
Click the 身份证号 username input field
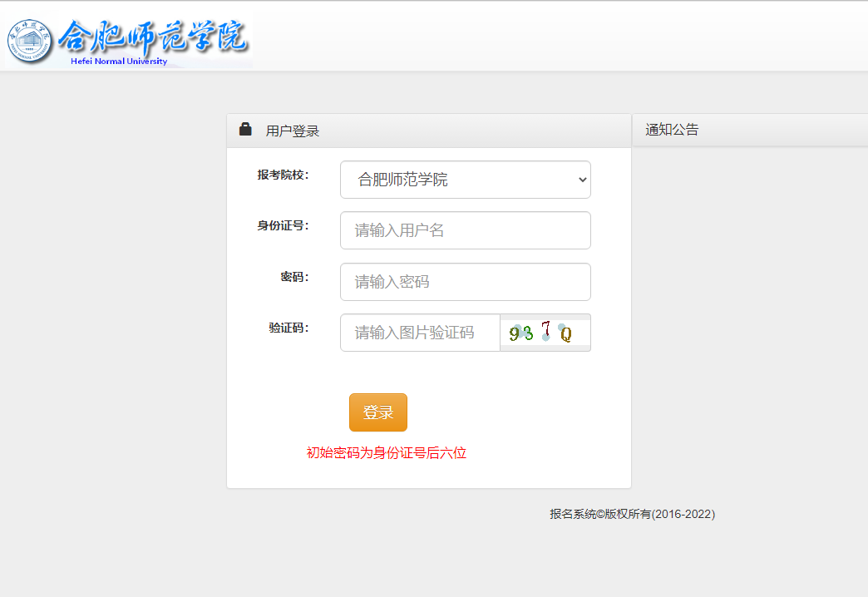click(465, 230)
